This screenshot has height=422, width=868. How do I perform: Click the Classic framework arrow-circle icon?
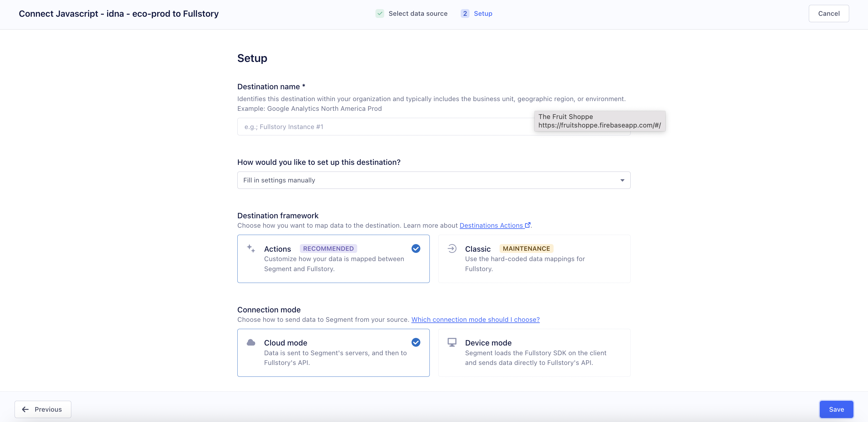(x=452, y=248)
